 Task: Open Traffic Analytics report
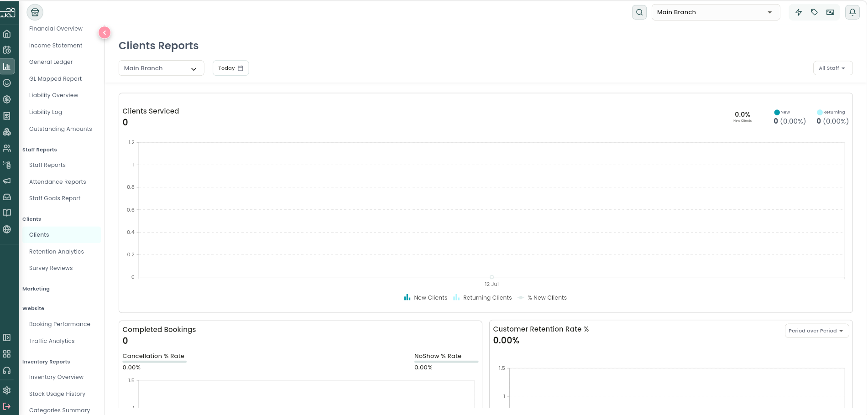click(52, 341)
